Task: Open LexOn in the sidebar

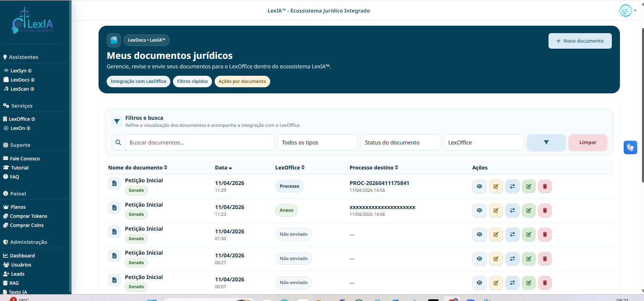Action: (x=17, y=128)
